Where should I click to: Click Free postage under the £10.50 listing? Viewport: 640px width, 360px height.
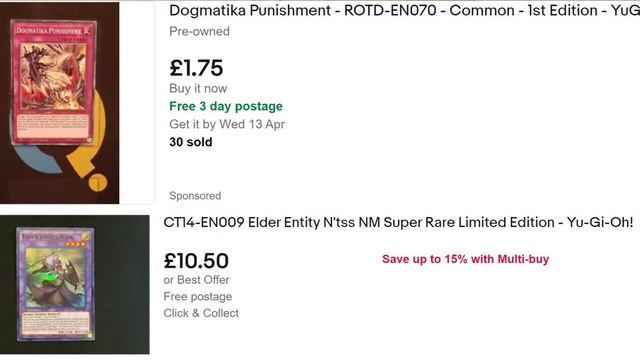[x=198, y=296]
